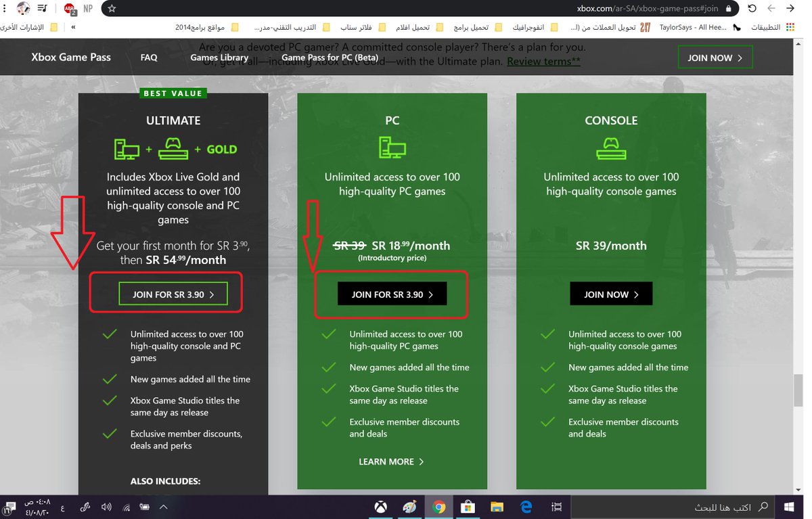Open the الإشارات الأخرى other bookmarks folder
This screenshot has width=812, height=519.
(27, 27)
